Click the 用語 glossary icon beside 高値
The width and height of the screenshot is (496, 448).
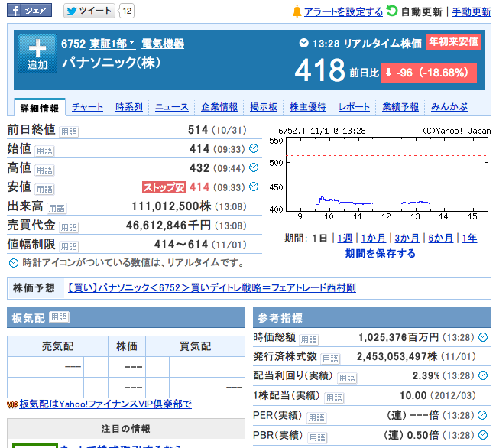point(44,170)
